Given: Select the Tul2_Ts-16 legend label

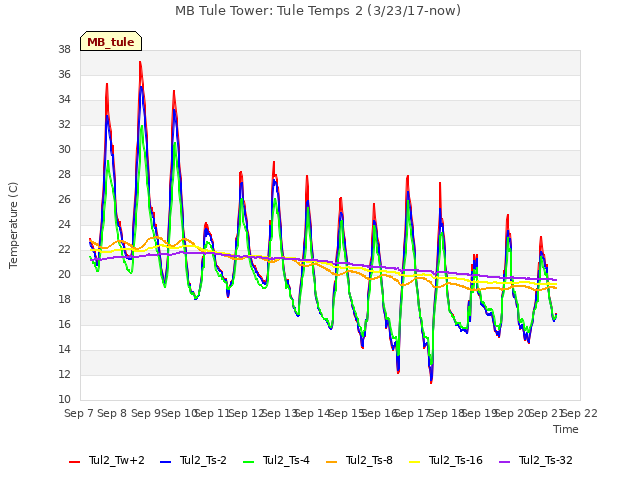Looking at the screenshot, I should click(456, 460).
